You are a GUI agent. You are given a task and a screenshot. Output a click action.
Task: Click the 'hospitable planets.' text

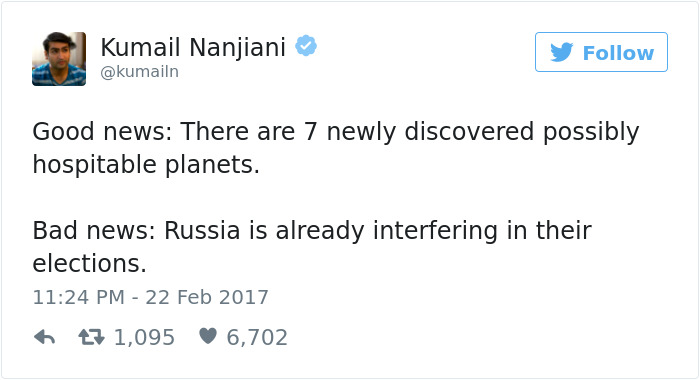146,165
